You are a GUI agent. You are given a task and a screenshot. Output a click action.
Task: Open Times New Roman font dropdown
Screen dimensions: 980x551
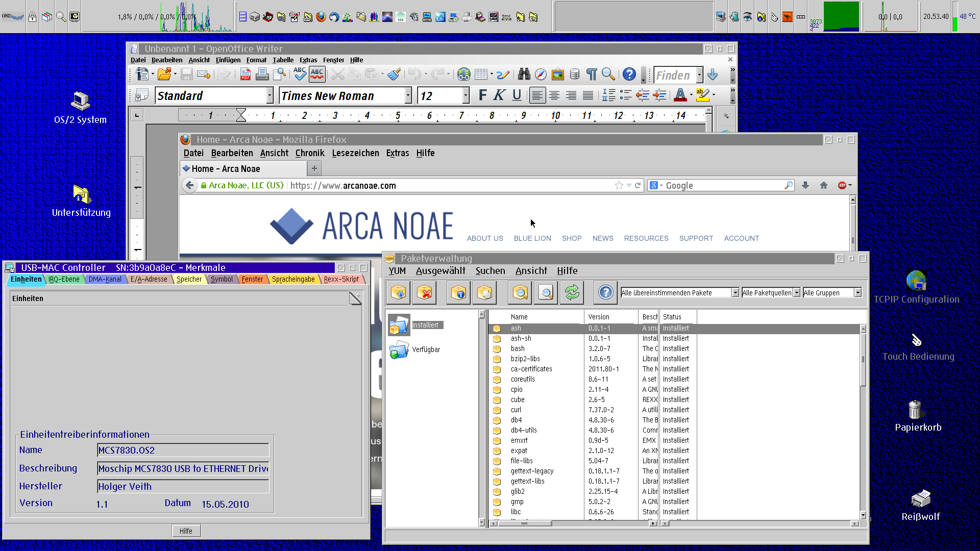click(x=408, y=96)
